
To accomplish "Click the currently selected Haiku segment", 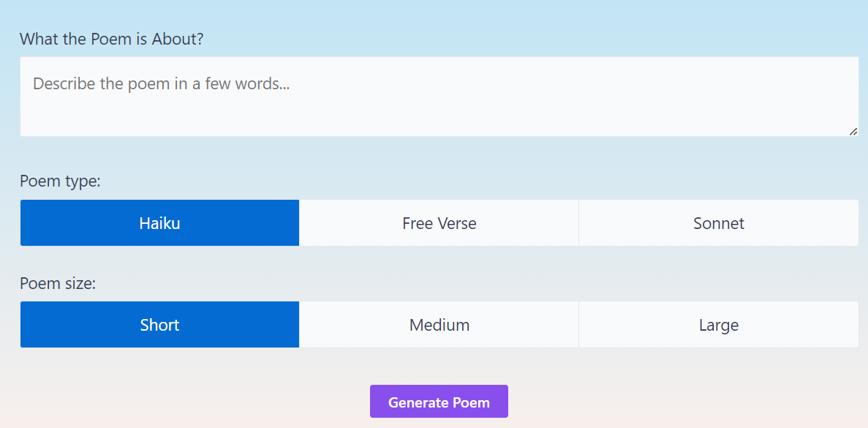I will [x=159, y=222].
